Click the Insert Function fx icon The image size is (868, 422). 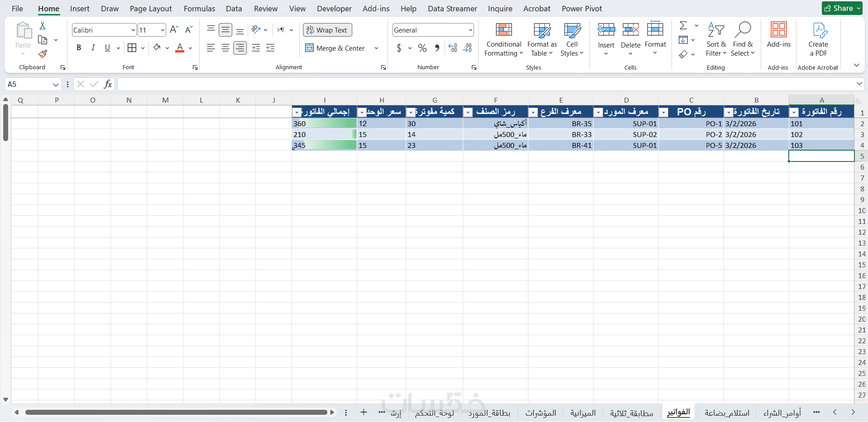[108, 84]
